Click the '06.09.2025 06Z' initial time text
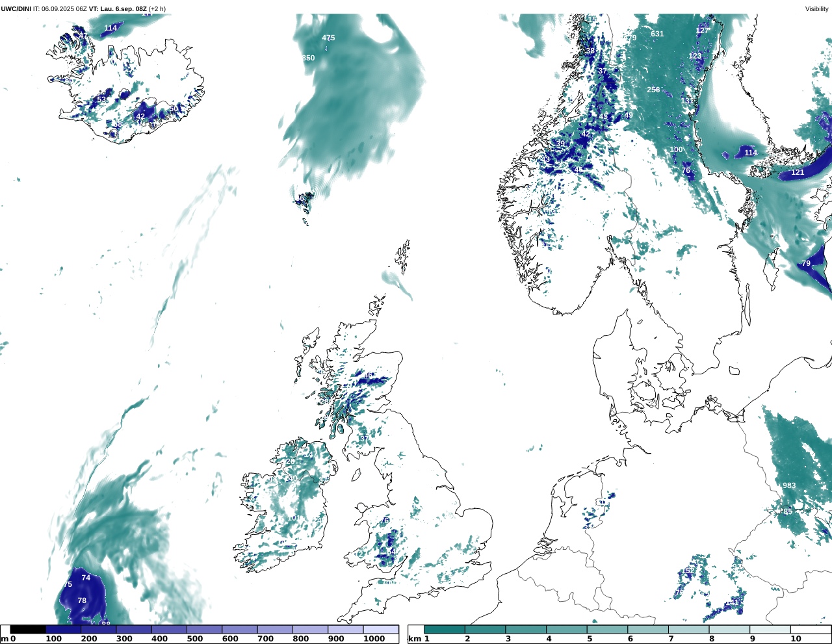Viewport: 832px width, 644px height. [x=64, y=8]
